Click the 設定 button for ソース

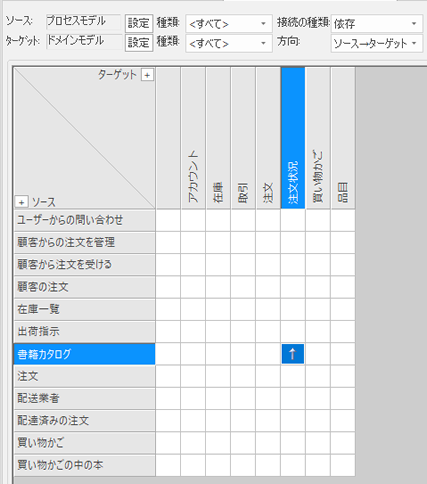pyautogui.click(x=139, y=23)
